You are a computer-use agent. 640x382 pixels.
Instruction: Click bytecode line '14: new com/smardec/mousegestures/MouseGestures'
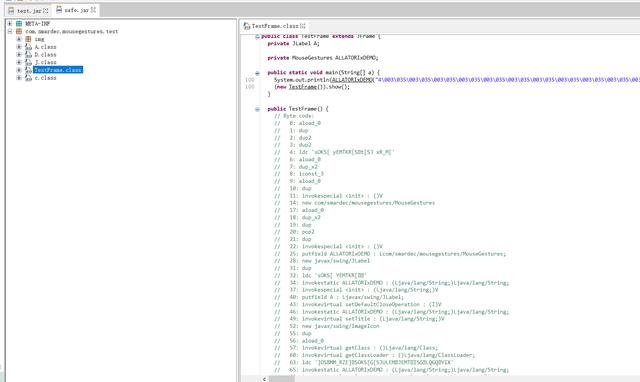click(x=354, y=203)
